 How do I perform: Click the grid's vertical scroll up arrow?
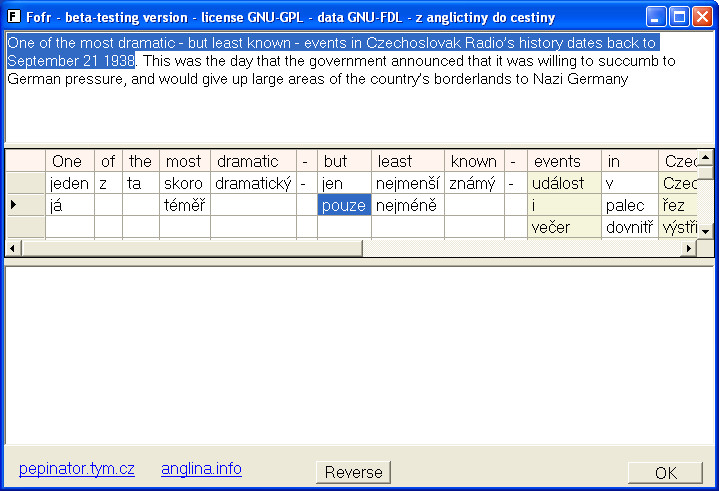click(705, 157)
